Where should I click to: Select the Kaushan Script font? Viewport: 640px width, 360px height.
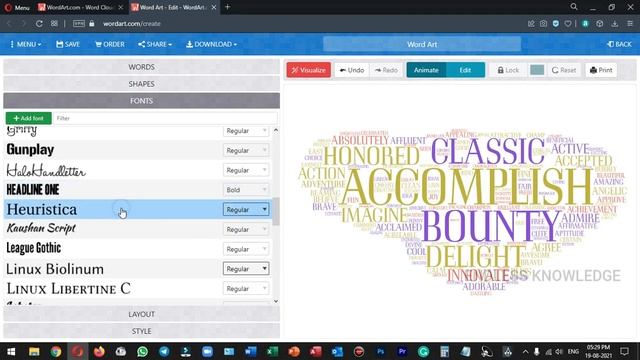coord(41,229)
